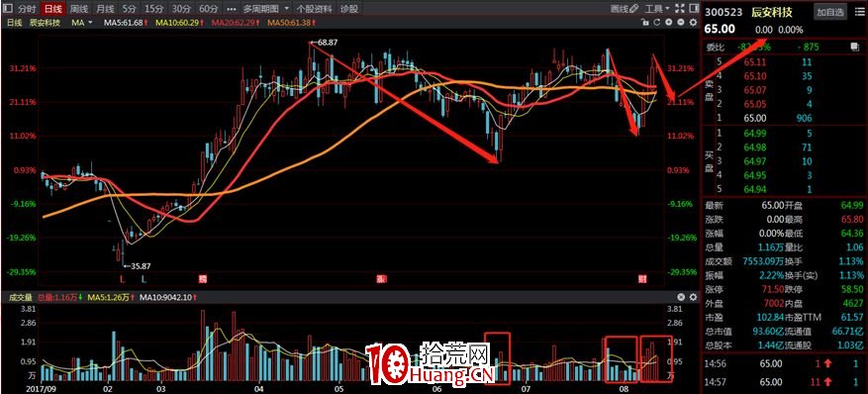Click the 涨停 71.50 limit-up value
Screen dimensions: 868x394
click(x=773, y=289)
